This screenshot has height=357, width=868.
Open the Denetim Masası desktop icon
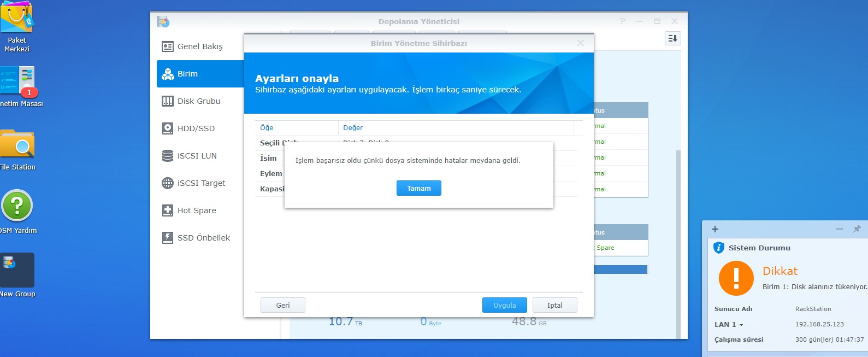point(18,82)
